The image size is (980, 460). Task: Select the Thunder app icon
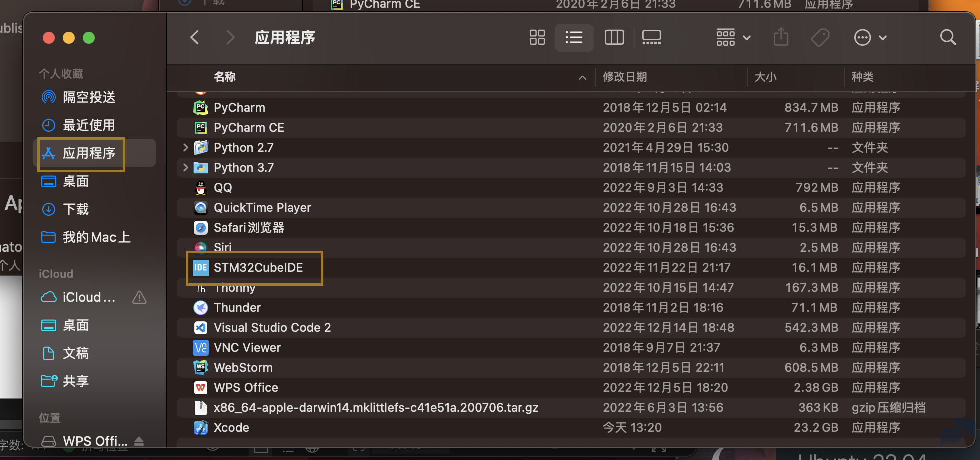[201, 307]
